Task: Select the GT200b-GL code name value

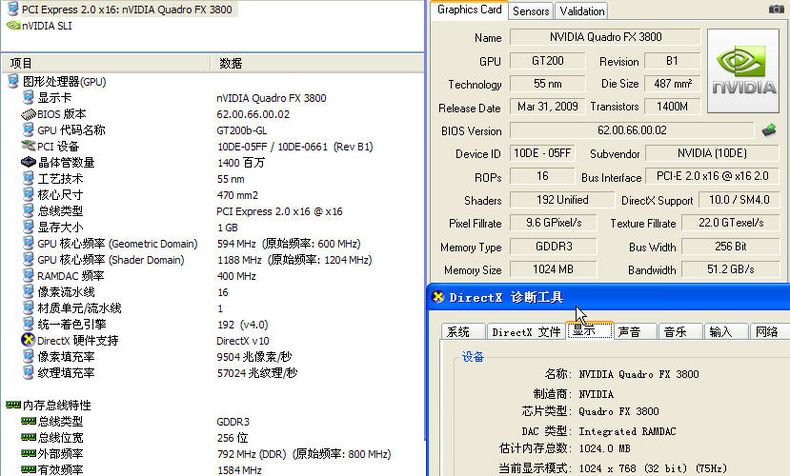Action: coord(242,130)
